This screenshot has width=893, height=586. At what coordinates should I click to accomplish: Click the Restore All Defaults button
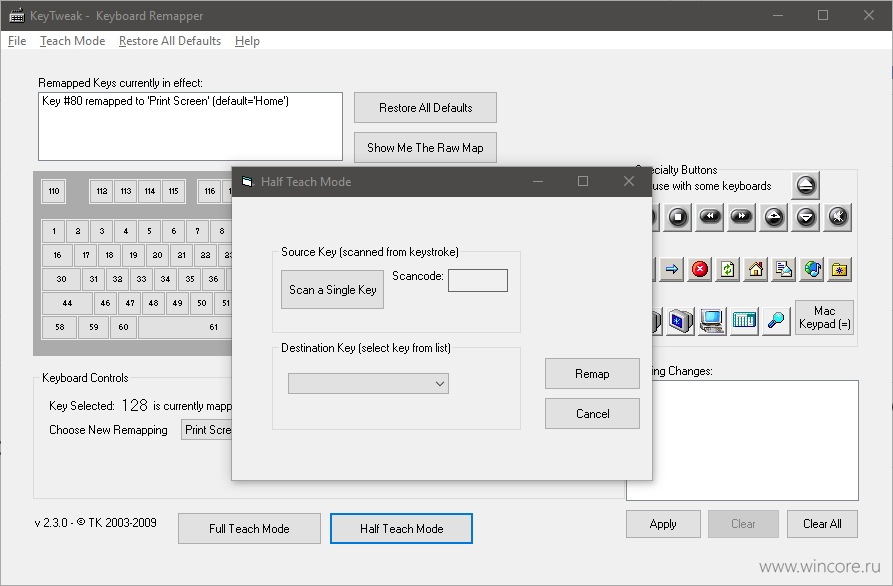click(425, 108)
